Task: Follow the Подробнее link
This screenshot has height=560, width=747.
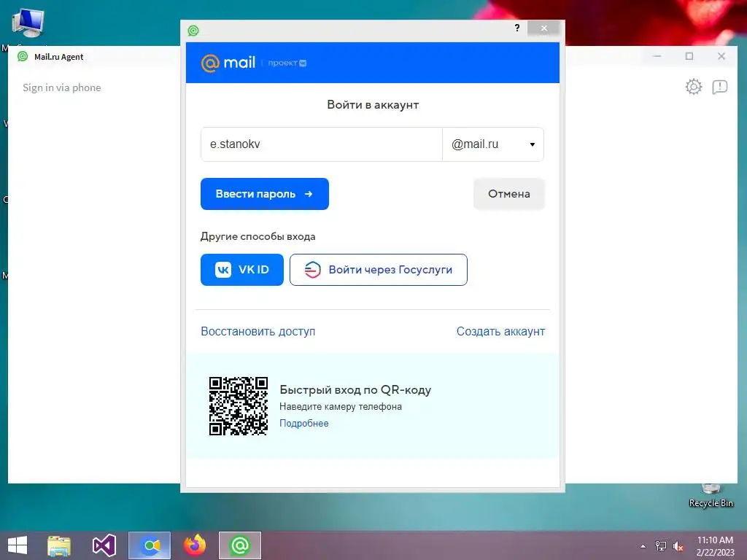Action: pyautogui.click(x=304, y=424)
